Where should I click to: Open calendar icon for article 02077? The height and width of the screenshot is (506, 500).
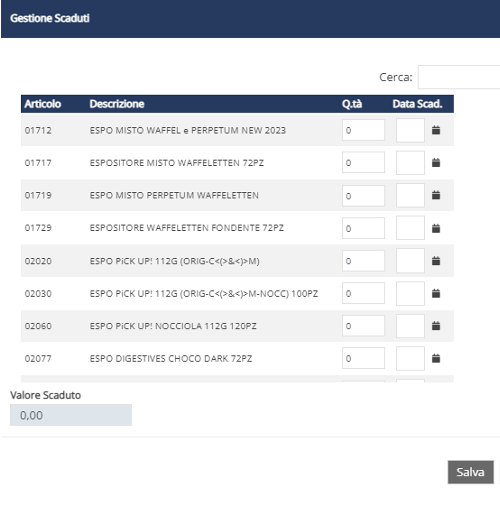click(x=436, y=358)
